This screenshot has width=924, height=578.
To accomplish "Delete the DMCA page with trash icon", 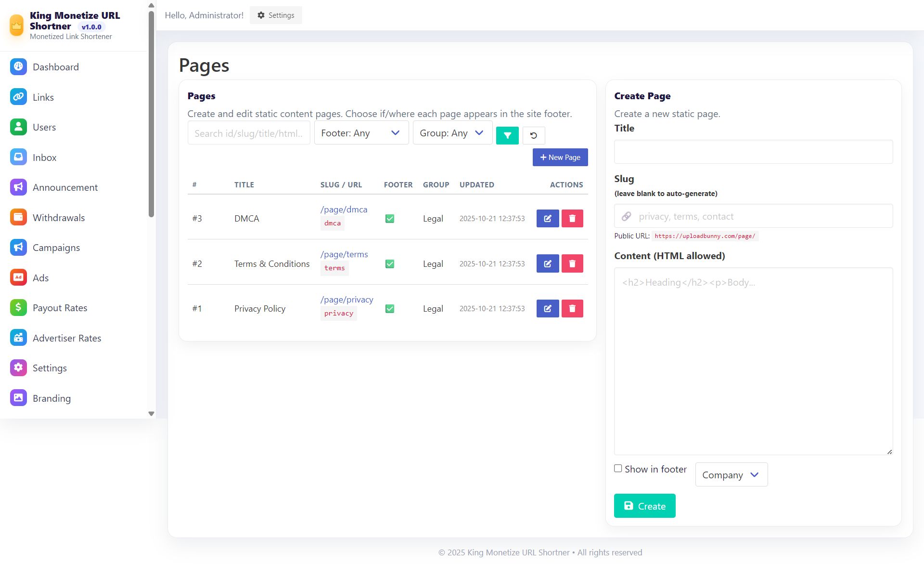I will (572, 219).
